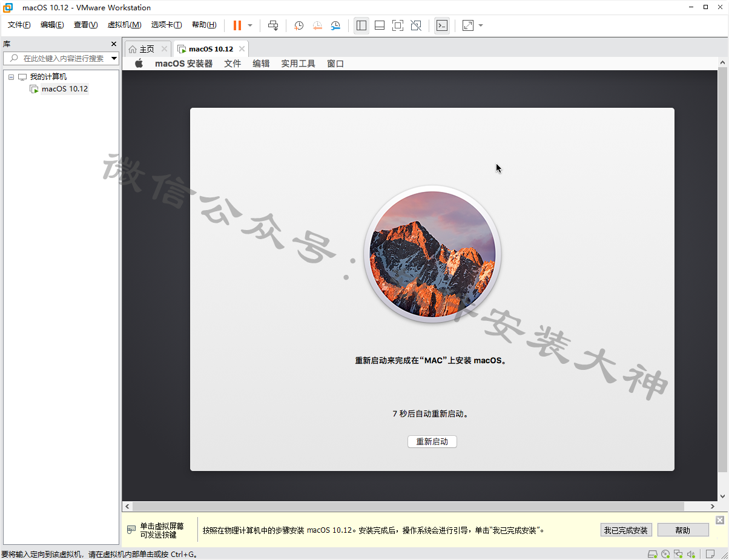
Task: Toggle the library sidebar panel view
Action: 361,25
